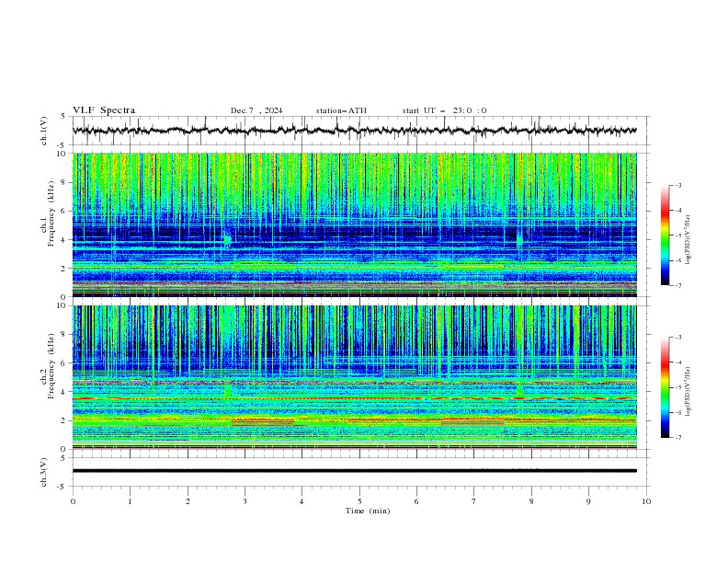Click the time axis tick label '3'
This screenshot has height=563, width=728.
(245, 501)
